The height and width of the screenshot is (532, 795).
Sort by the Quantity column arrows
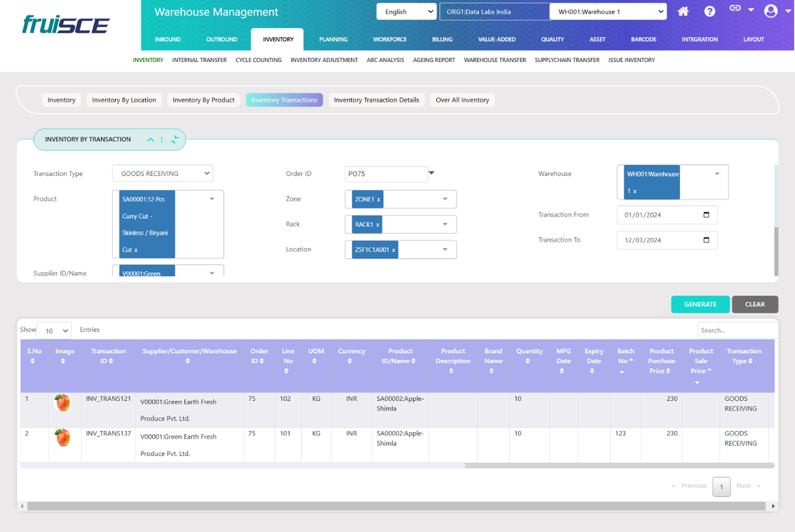[527, 361]
